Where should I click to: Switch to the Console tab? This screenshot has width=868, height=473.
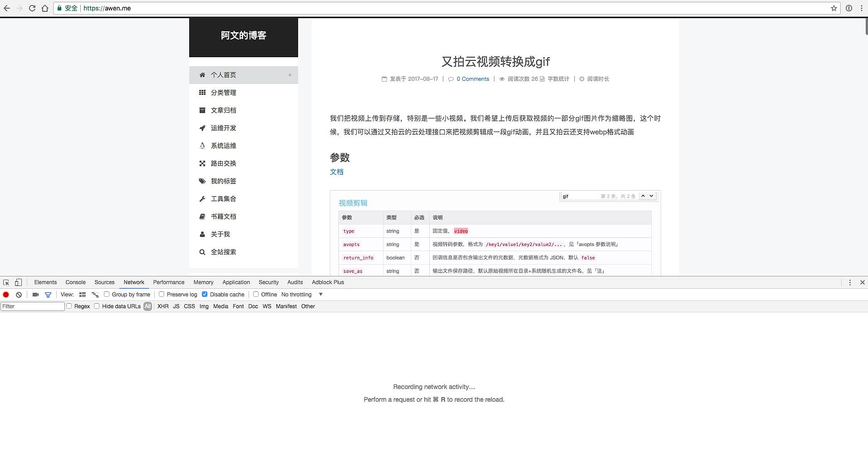(75, 282)
